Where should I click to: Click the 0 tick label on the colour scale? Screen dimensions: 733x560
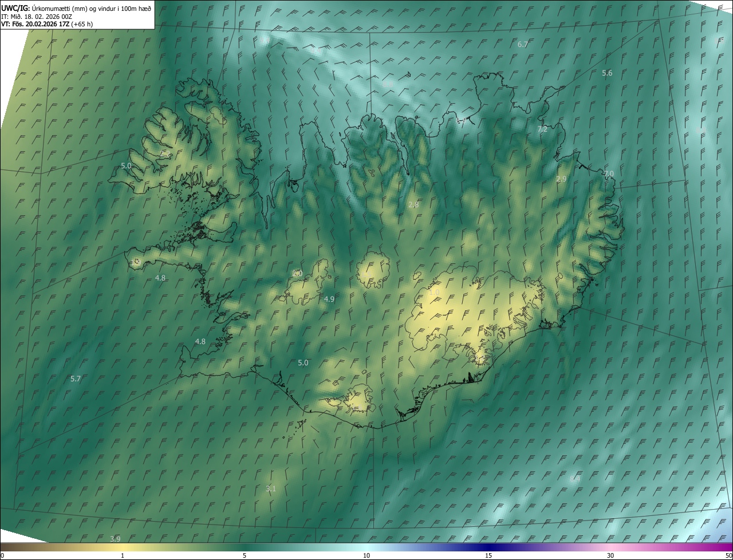click(x=2, y=556)
